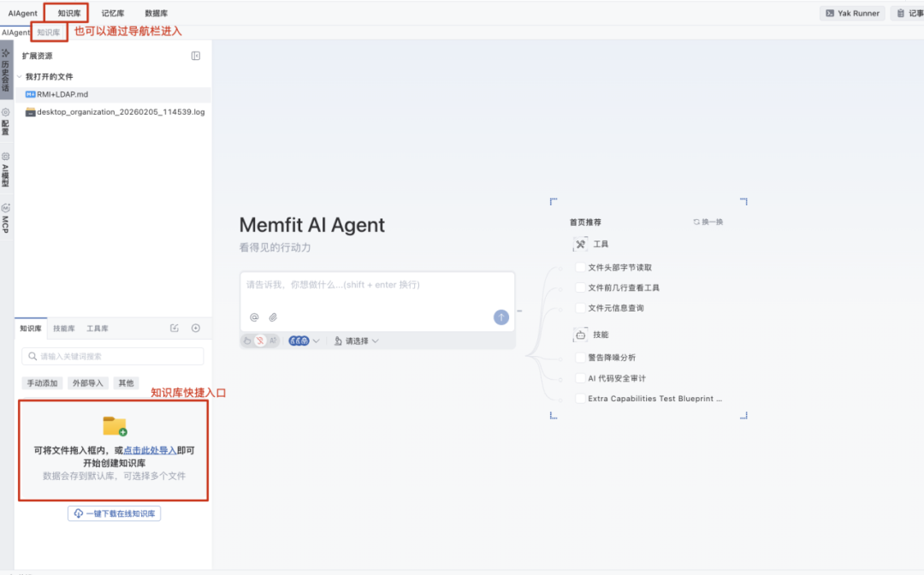This screenshot has width=924, height=575.
Task: Open the AI模型 sidebar tab
Action: pos(6,170)
